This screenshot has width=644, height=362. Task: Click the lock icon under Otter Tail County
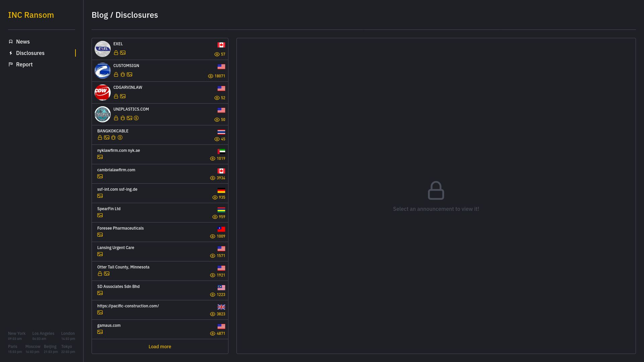[100, 274]
